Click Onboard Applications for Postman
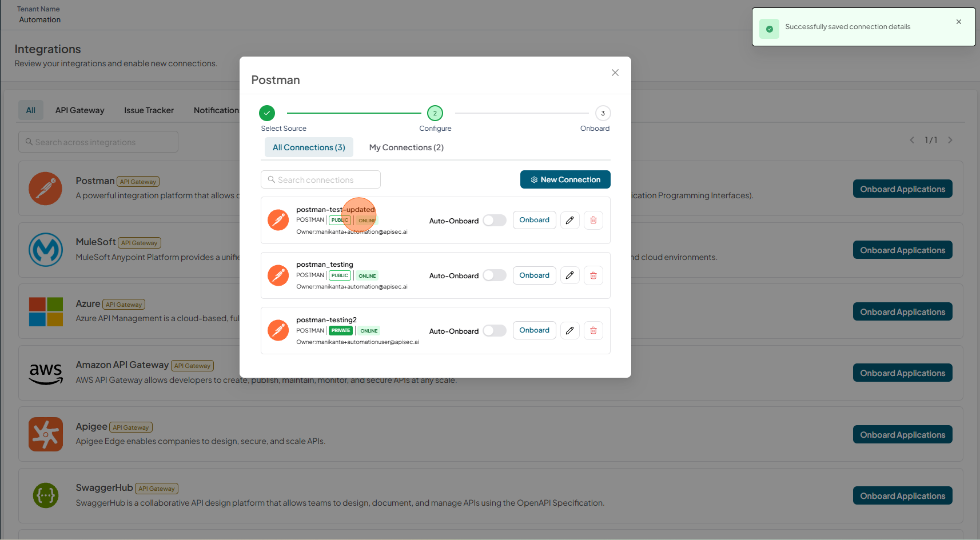Image resolution: width=980 pixels, height=540 pixels. click(903, 189)
